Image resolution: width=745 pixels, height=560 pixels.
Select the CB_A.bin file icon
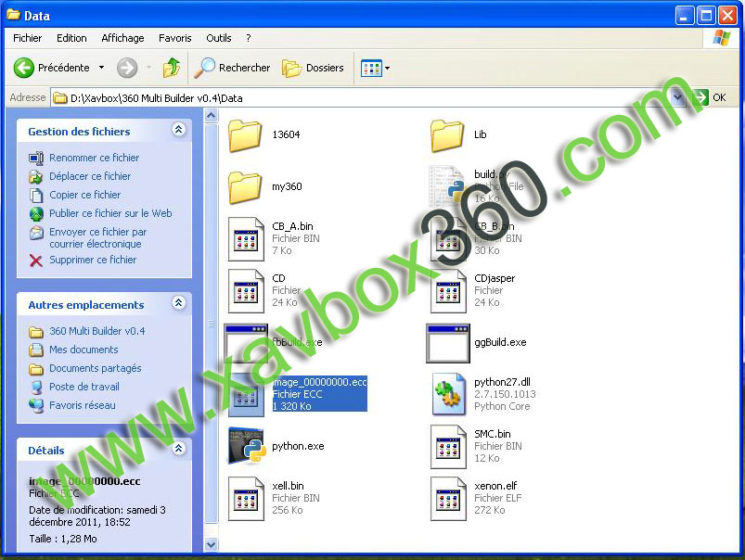pyautogui.click(x=246, y=239)
